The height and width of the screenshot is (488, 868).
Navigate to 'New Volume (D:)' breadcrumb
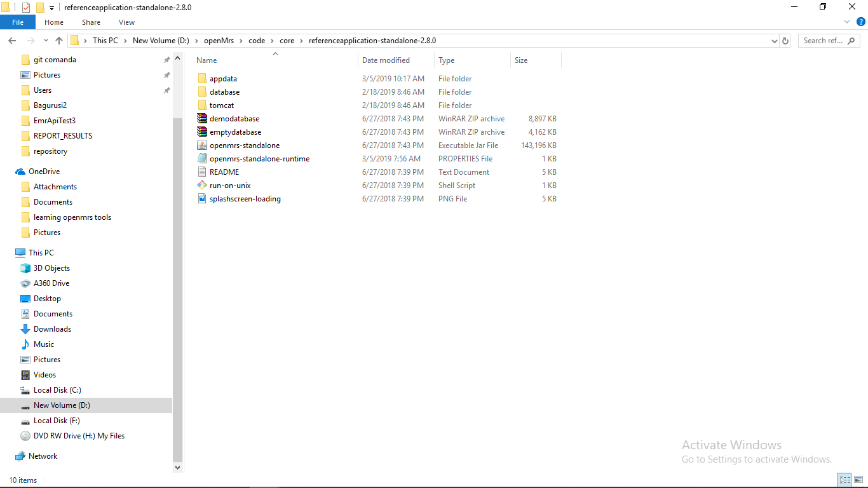coord(161,41)
